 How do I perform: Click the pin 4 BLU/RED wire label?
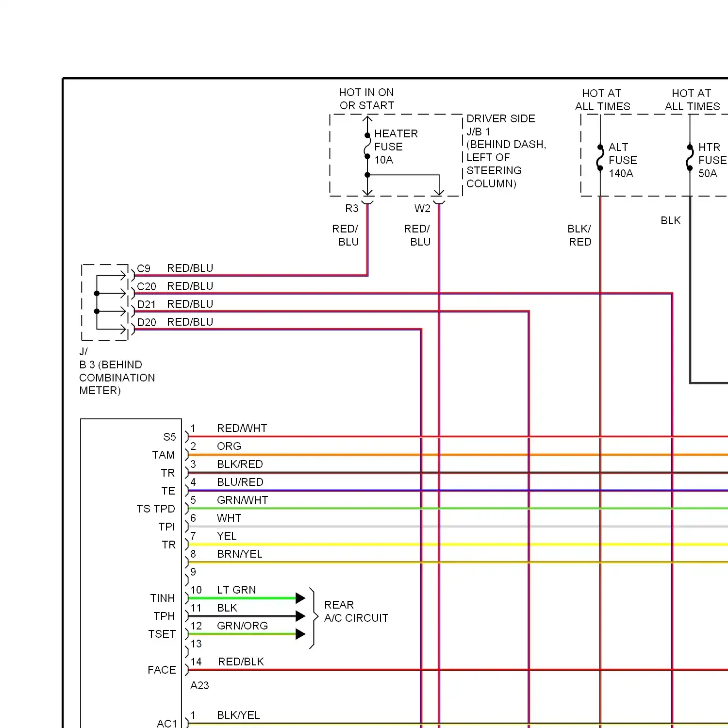[240, 482]
